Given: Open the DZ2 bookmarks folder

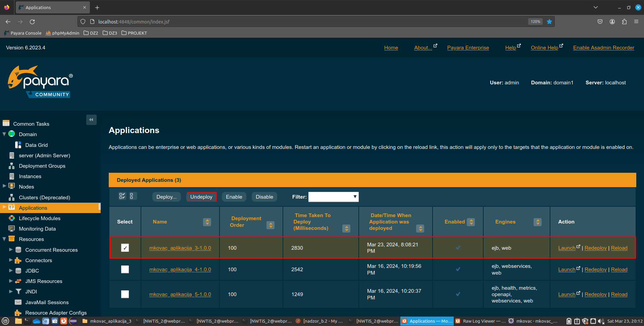Looking at the screenshot, I should (91, 33).
